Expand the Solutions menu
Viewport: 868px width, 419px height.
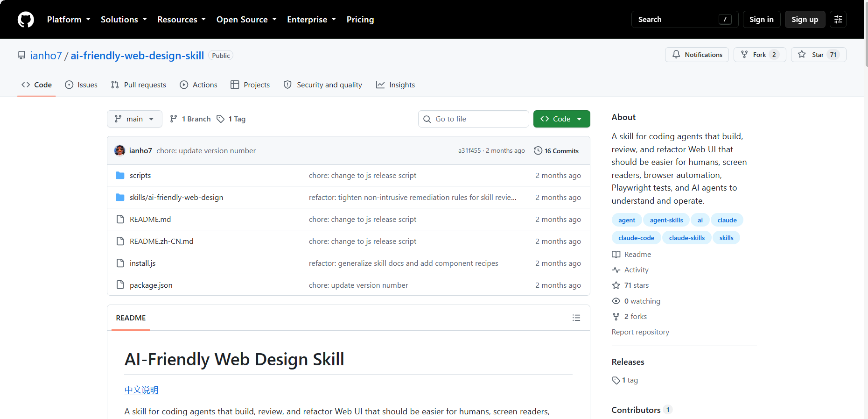(x=124, y=19)
